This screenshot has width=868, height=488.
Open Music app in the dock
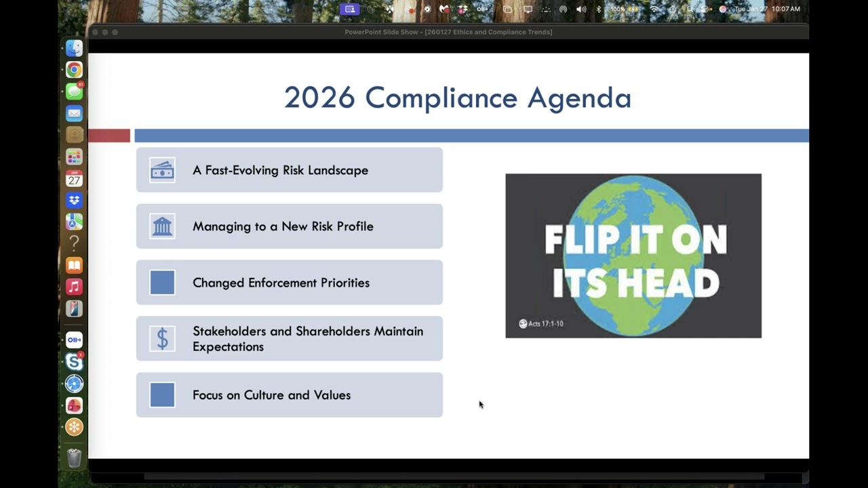(74, 287)
